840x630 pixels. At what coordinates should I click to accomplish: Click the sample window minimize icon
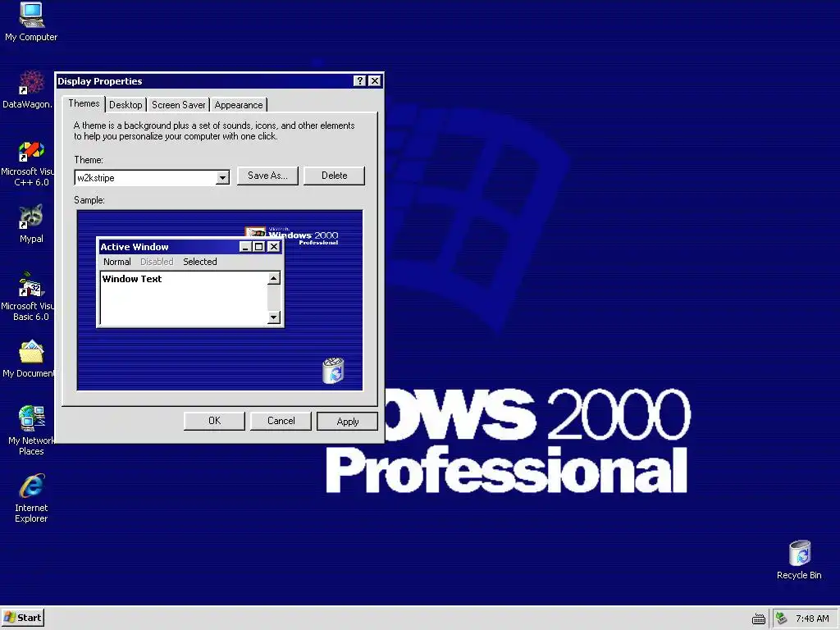point(244,246)
